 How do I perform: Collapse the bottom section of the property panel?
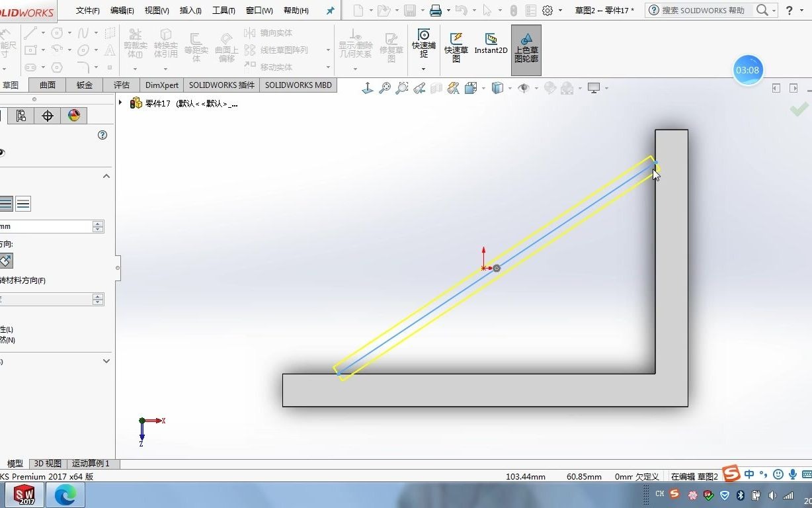pyautogui.click(x=106, y=360)
